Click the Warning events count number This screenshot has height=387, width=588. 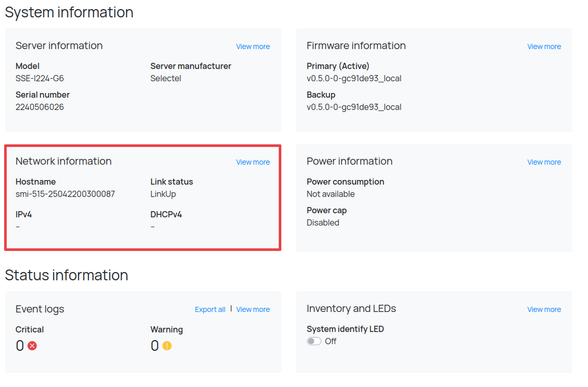point(155,346)
